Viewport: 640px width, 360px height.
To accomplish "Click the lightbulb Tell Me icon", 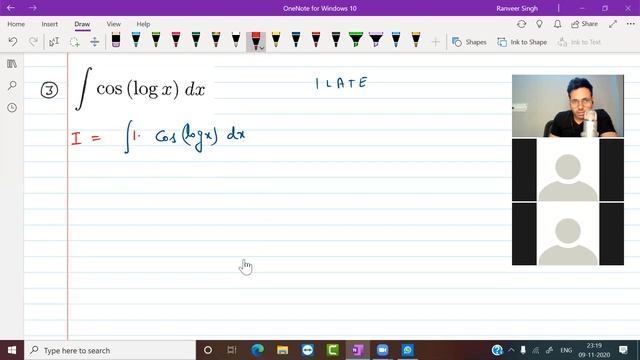I will click(x=539, y=24).
